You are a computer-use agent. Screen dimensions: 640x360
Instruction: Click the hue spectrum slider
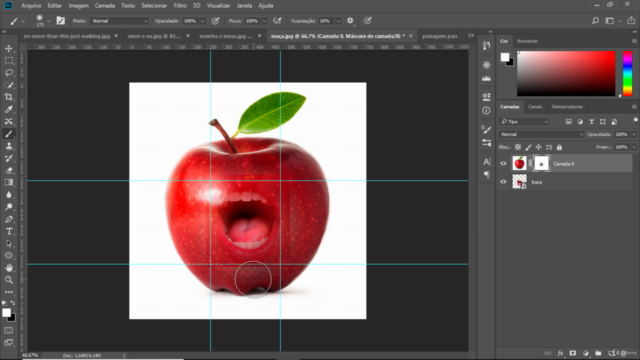(627, 74)
